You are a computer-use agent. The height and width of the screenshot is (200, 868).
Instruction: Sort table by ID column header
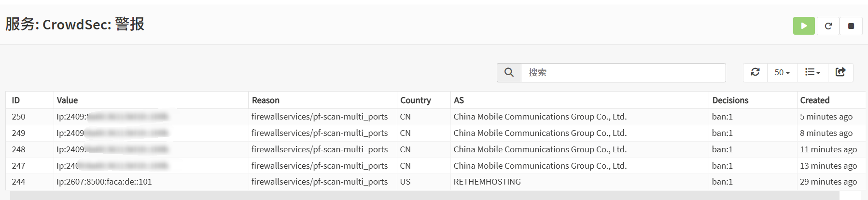16,100
